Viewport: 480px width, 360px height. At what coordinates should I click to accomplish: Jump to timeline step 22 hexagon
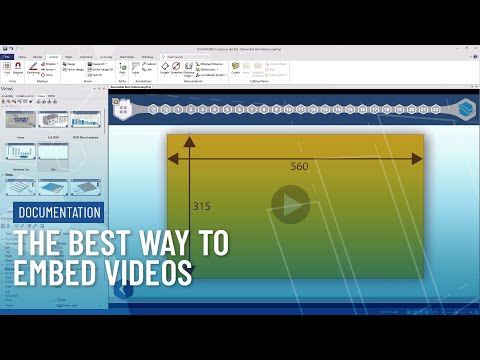point(436,109)
